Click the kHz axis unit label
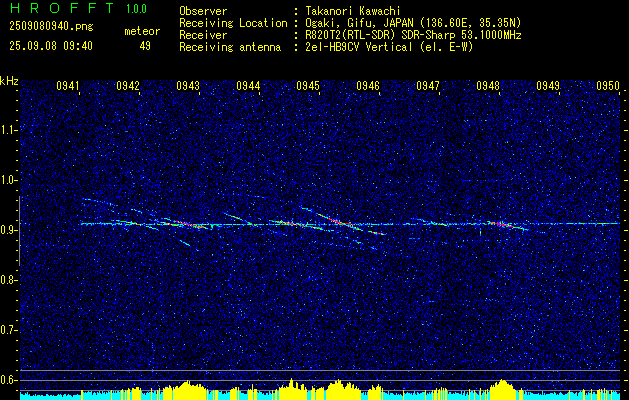The height and width of the screenshot is (400, 629). (9, 81)
